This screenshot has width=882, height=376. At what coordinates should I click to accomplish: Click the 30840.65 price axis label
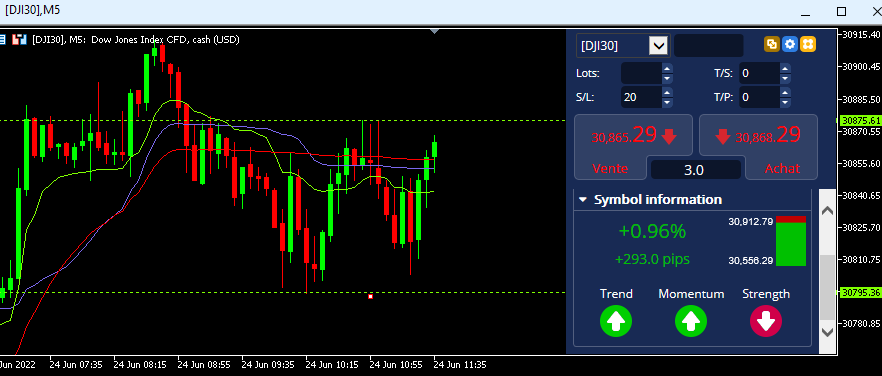[861, 195]
